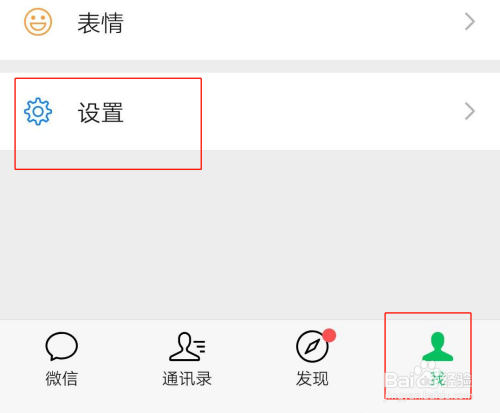Tap the red notification dot on 发现

pos(329,335)
